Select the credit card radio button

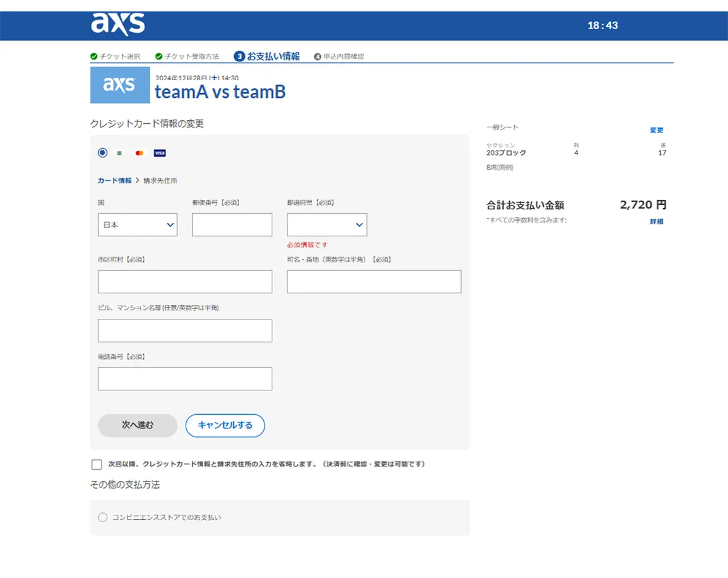103,153
